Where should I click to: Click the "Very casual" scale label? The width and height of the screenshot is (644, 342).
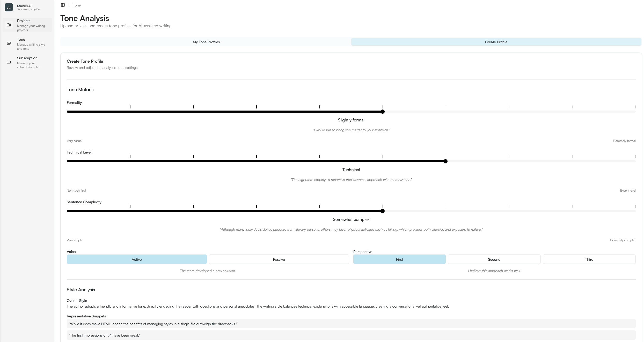75,141
